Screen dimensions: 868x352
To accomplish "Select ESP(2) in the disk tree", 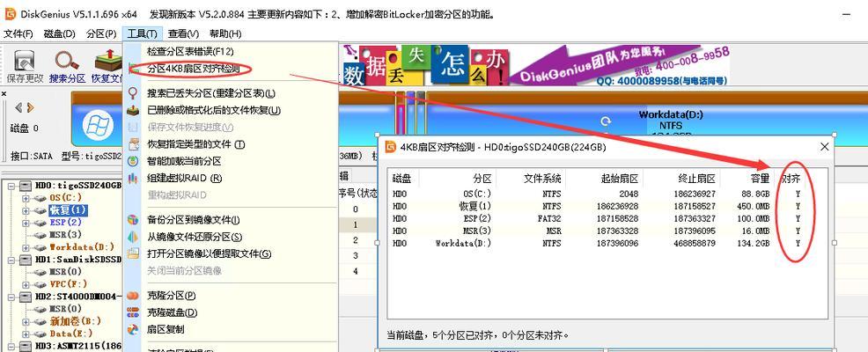I will pos(65,223).
